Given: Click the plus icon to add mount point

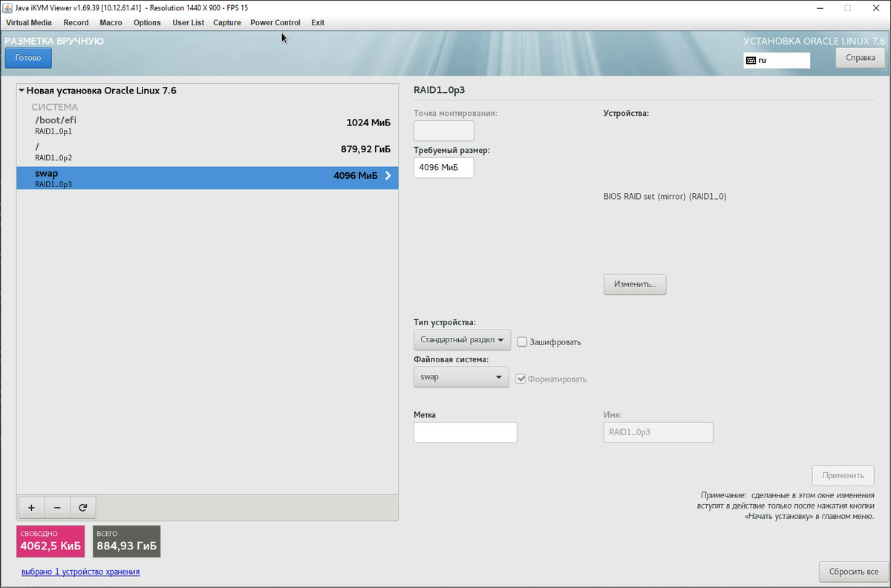Looking at the screenshot, I should coord(31,508).
